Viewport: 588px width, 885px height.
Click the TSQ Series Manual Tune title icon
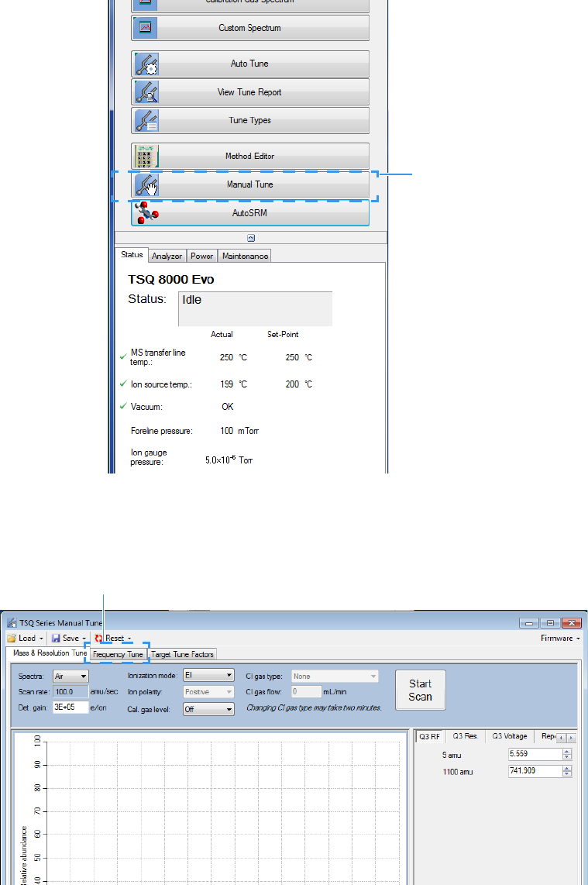click(12, 623)
